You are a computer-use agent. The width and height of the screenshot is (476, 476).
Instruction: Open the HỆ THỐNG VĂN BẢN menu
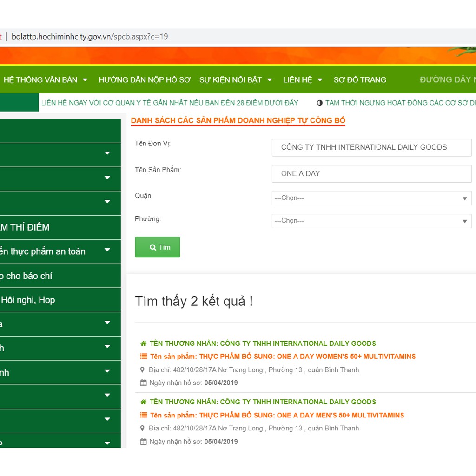coord(45,79)
